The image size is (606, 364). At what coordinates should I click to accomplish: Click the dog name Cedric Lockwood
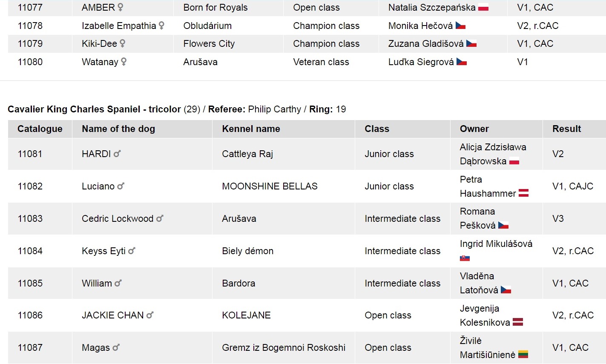tap(118, 218)
